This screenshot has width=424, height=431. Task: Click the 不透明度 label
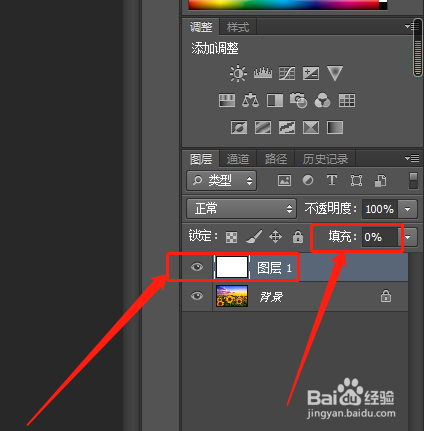tap(330, 209)
